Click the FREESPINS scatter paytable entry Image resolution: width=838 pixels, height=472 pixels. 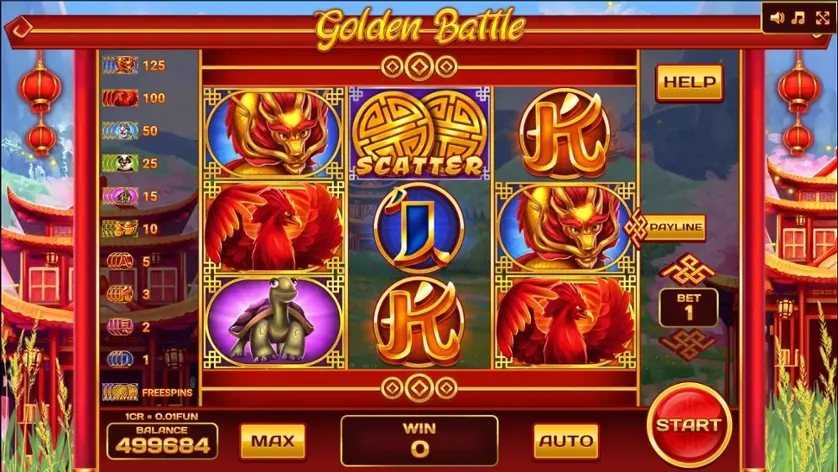pyautogui.click(x=147, y=392)
